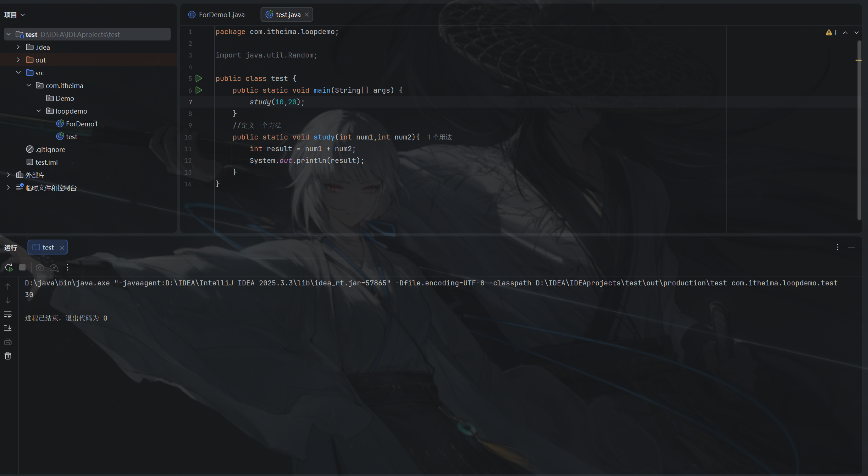This screenshot has width=868, height=476.
Task: Close the test.java editor tab
Action: 307,15
